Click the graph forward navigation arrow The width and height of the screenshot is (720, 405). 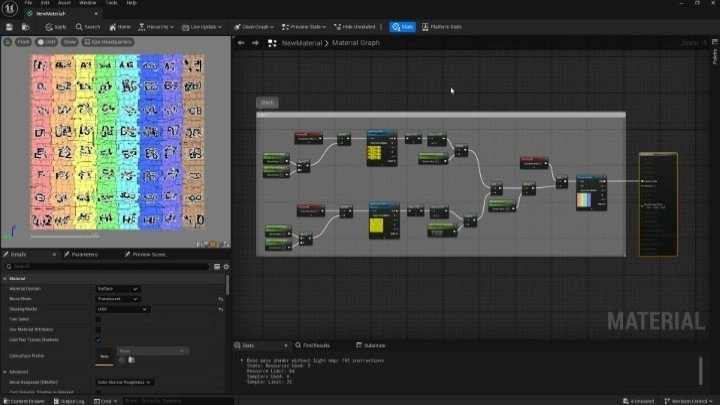click(x=255, y=43)
